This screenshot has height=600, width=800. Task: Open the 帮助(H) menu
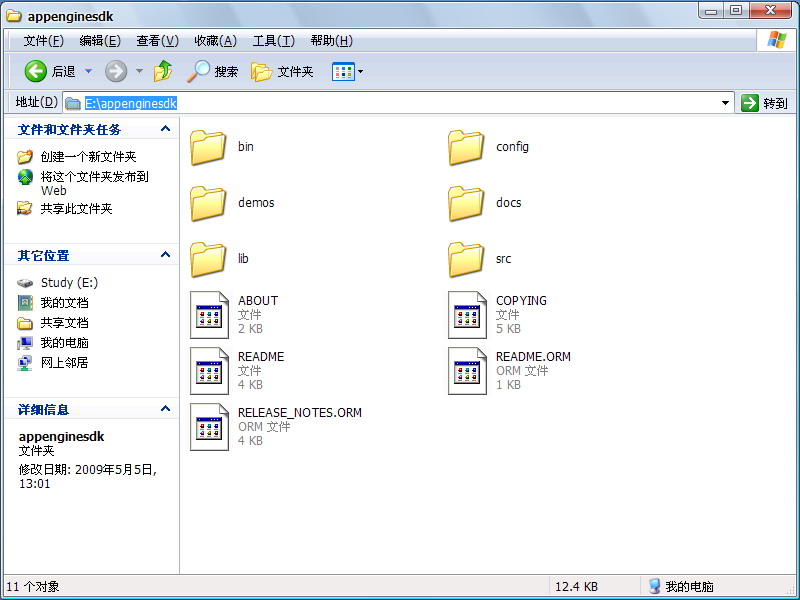point(332,41)
